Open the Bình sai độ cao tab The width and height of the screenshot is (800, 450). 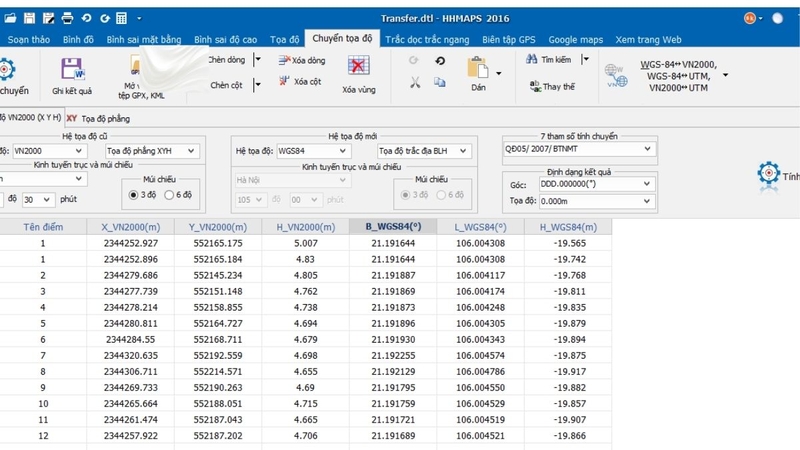(226, 40)
